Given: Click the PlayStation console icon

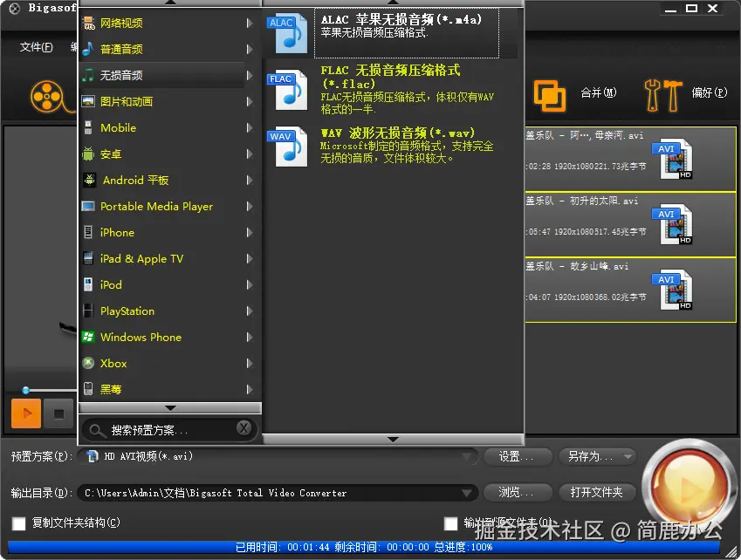Looking at the screenshot, I should coord(88,311).
